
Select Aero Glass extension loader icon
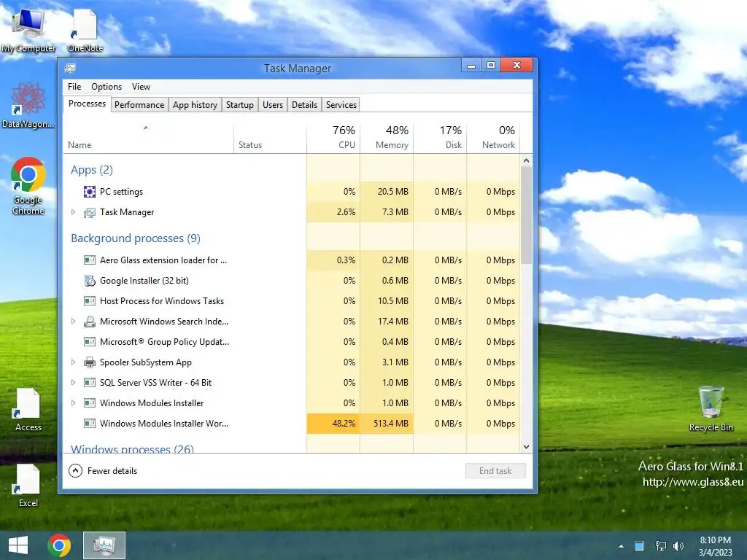[x=90, y=260]
